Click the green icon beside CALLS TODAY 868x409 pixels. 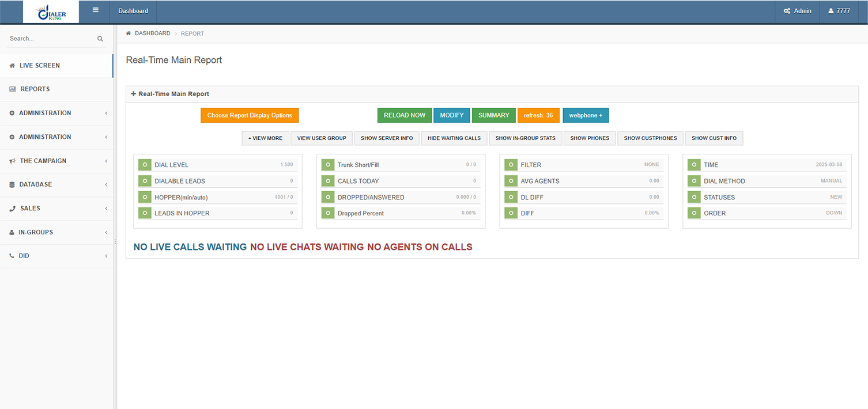[x=327, y=181]
